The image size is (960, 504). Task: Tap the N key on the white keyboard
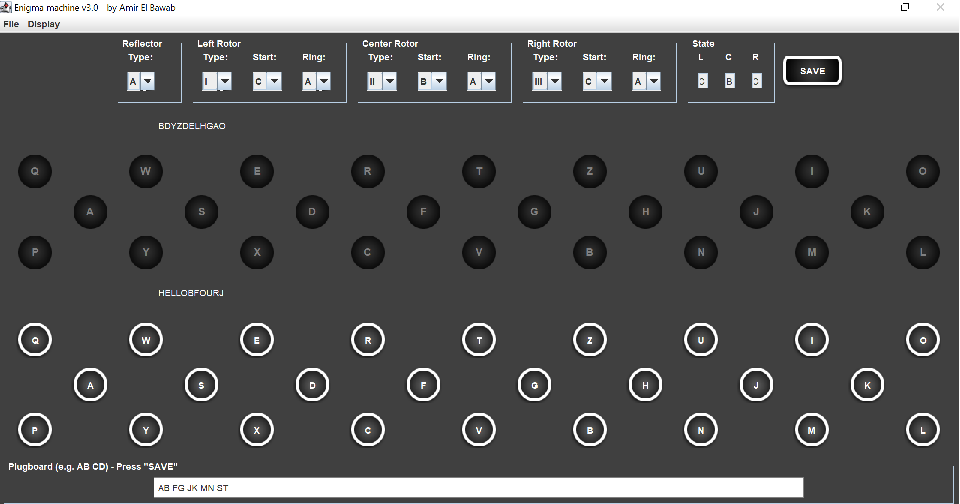click(x=701, y=430)
